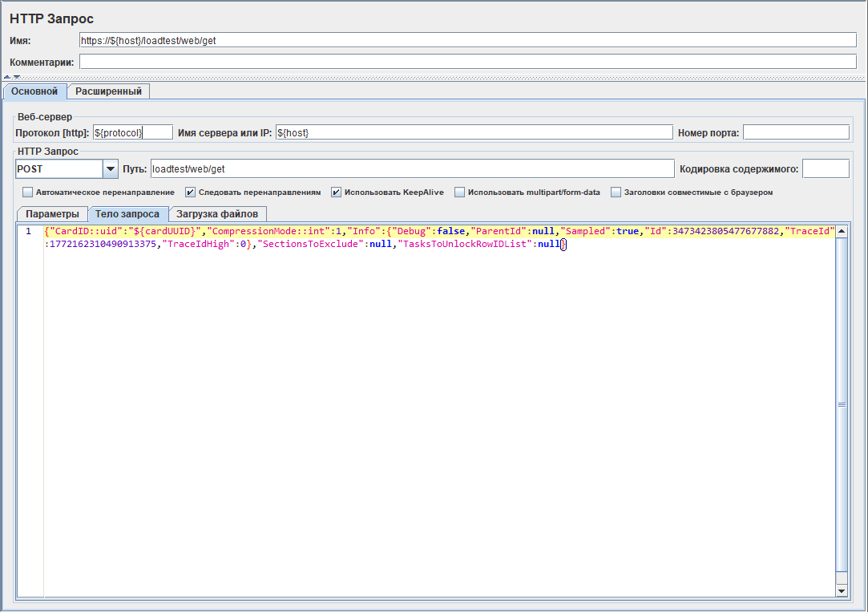Click the Номер порта field
The image size is (868, 612).
pos(796,132)
